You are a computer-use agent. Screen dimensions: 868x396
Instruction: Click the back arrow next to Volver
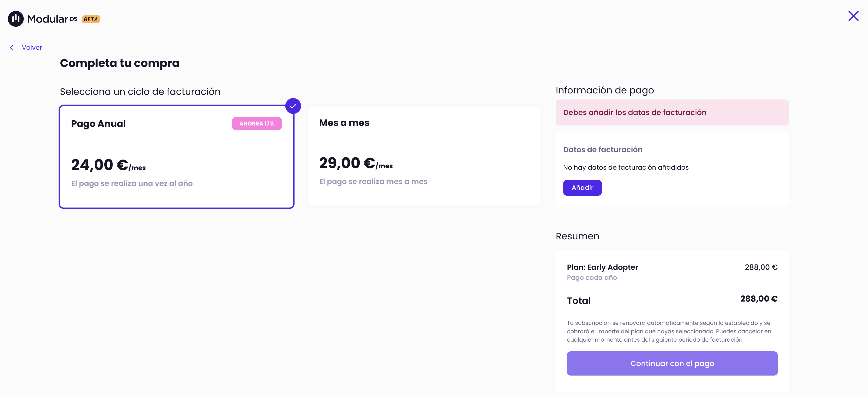tap(12, 47)
